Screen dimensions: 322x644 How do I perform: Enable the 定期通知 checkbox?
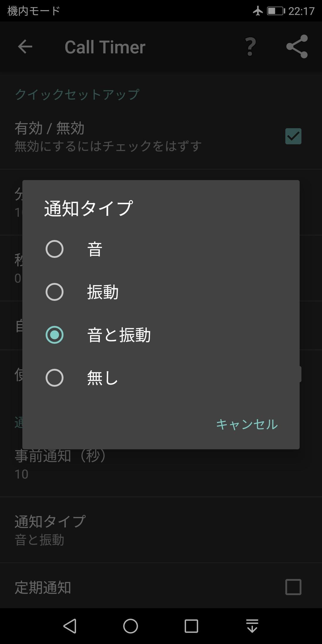point(293,587)
